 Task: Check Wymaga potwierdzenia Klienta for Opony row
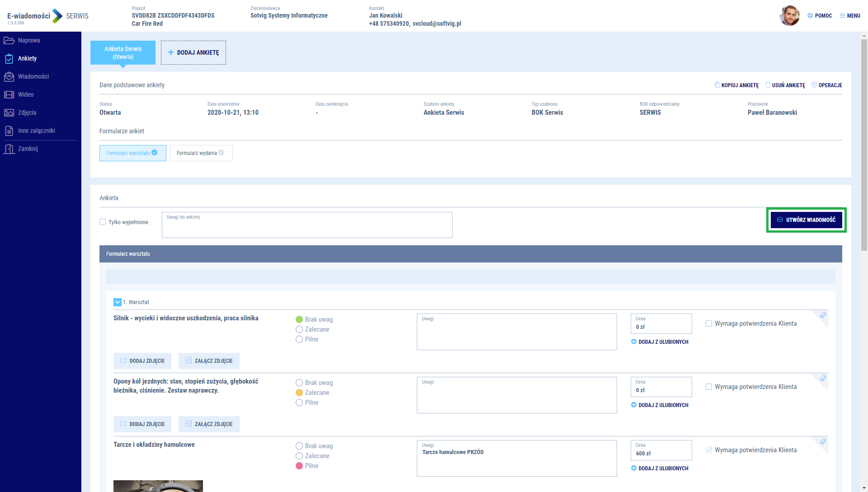point(709,387)
